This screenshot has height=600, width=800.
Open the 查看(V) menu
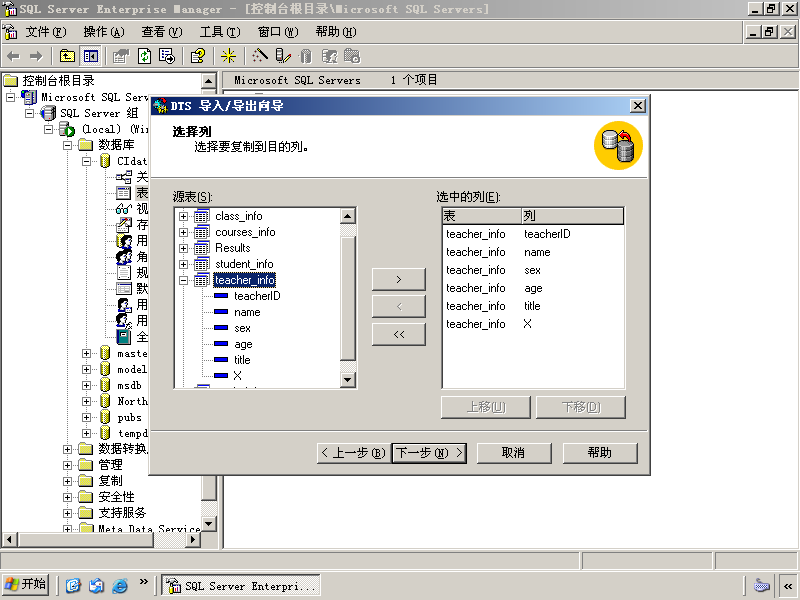[162, 32]
